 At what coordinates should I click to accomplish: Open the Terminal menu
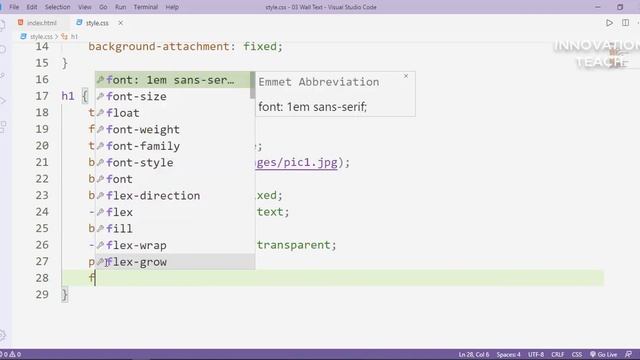point(146,7)
